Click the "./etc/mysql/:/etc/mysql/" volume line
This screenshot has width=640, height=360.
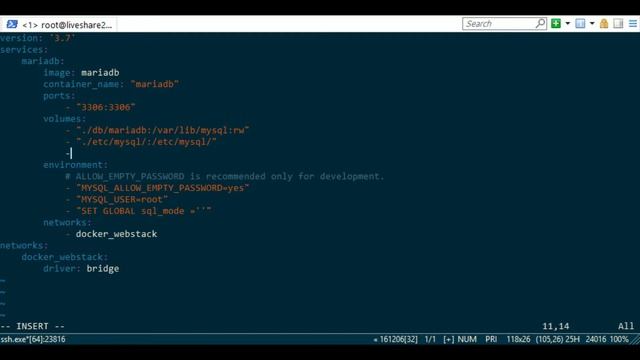146,142
